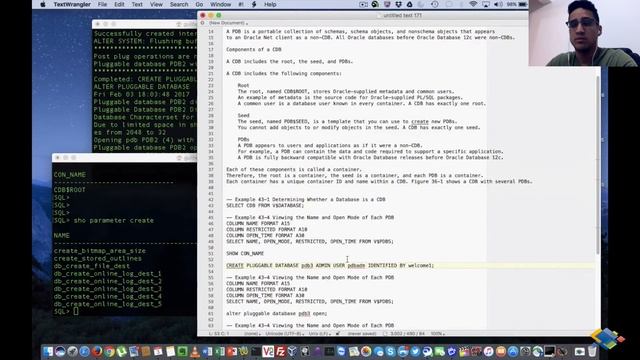Launch Google Chrome from the Dock
The width and height of the screenshot is (640, 360).
(x=109, y=351)
